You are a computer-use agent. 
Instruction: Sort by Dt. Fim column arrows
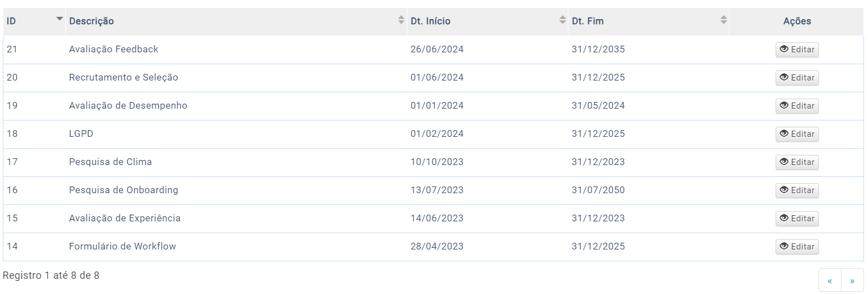(723, 20)
